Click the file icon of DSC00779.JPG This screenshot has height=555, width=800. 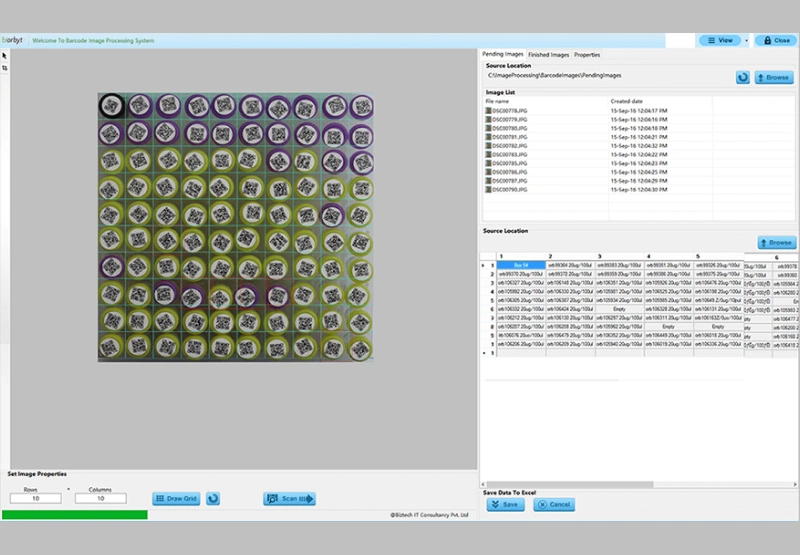[488, 119]
